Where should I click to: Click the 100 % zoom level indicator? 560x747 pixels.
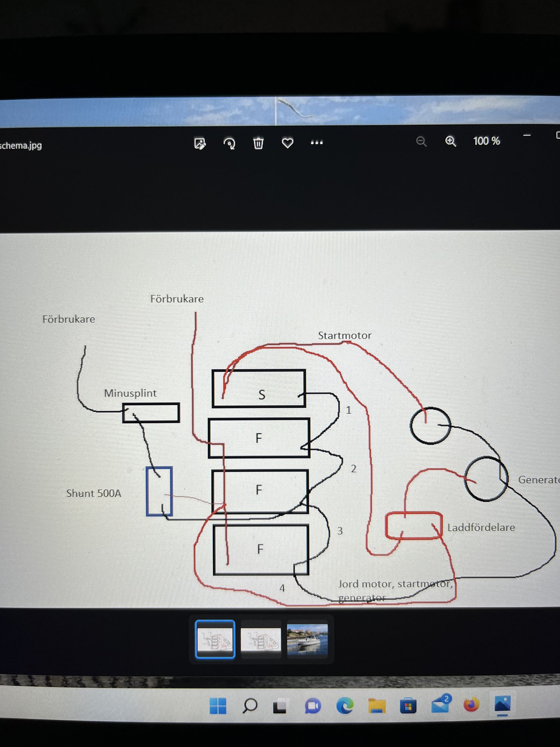[x=486, y=141]
